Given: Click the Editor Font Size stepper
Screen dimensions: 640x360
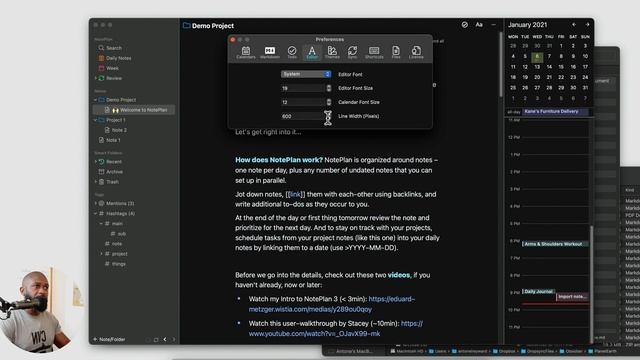Looking at the screenshot, I should coord(329,88).
